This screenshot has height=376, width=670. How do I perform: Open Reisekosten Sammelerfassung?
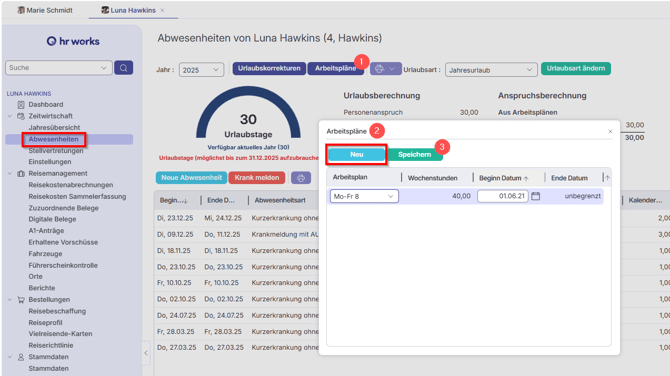77,197
